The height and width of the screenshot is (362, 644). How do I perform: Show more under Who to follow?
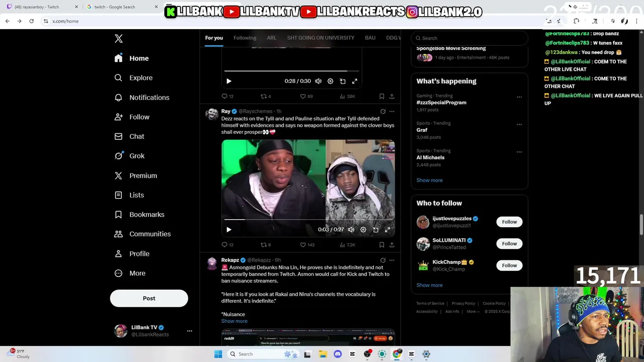[x=429, y=285]
